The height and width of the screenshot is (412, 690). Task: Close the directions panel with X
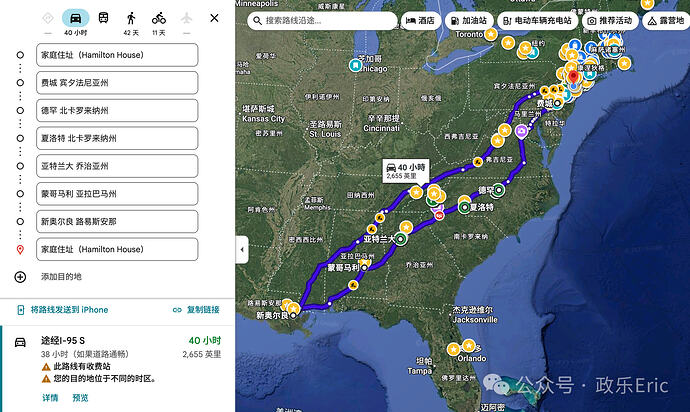click(215, 18)
